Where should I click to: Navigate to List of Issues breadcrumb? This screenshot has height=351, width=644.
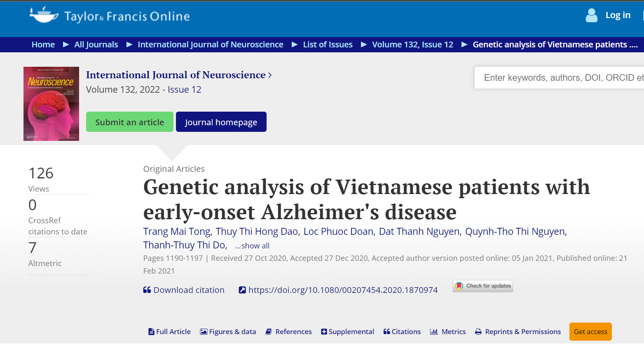[328, 44]
